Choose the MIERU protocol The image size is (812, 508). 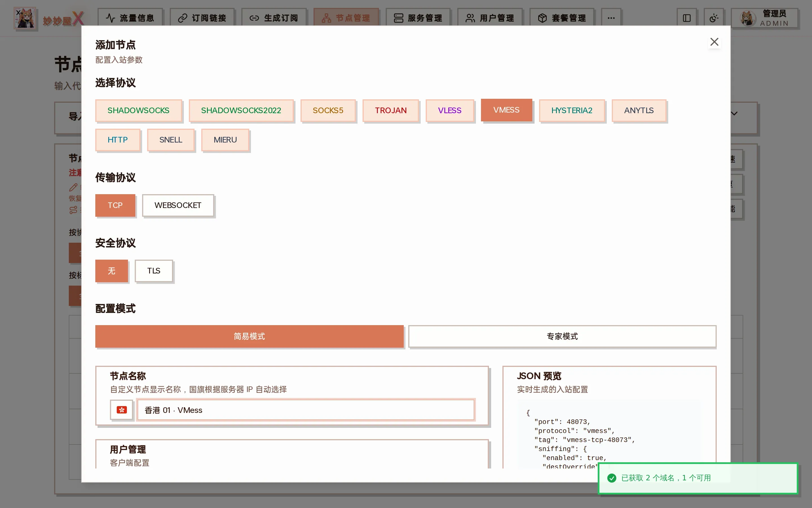point(225,140)
